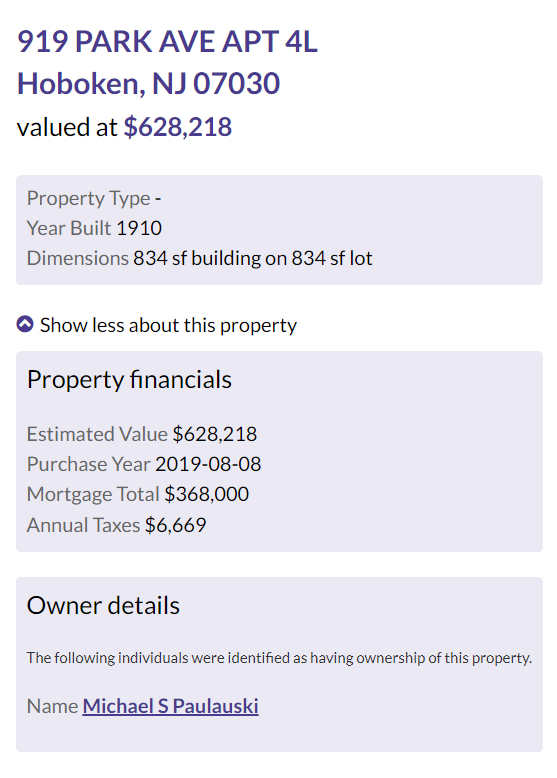
Task: Click the valued at text
Action: pos(67,127)
